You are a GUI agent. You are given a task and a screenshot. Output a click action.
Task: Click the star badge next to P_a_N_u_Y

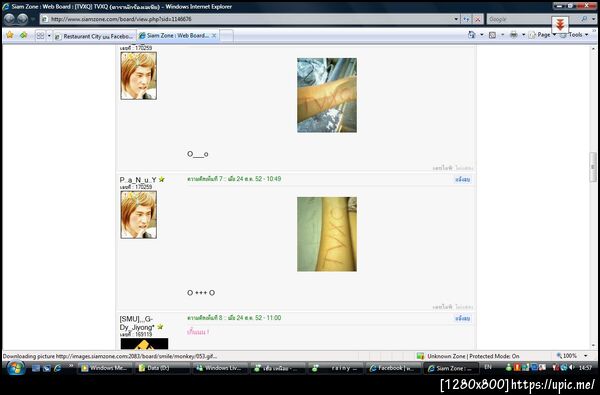point(161,179)
